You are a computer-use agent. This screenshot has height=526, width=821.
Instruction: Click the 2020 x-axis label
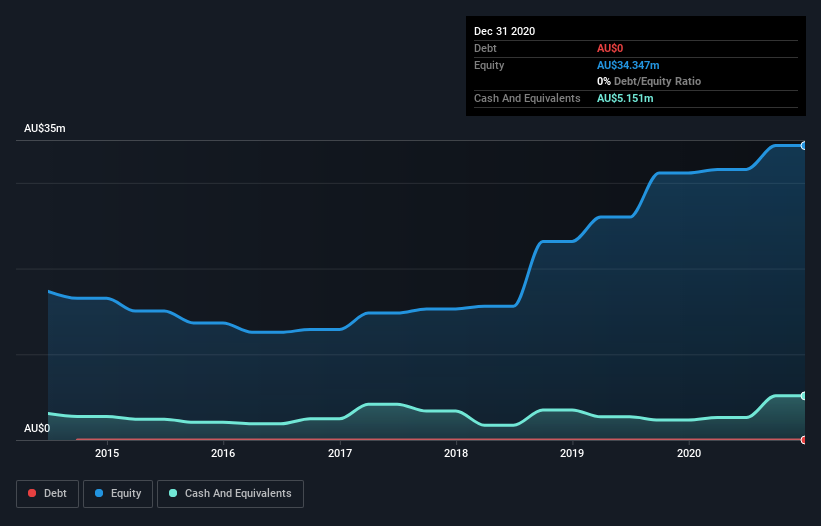689,453
